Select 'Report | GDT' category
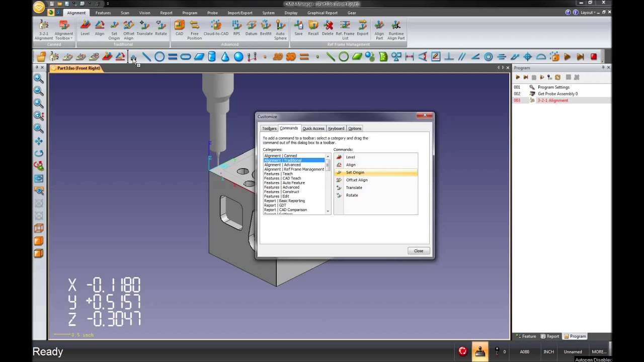 click(294, 205)
